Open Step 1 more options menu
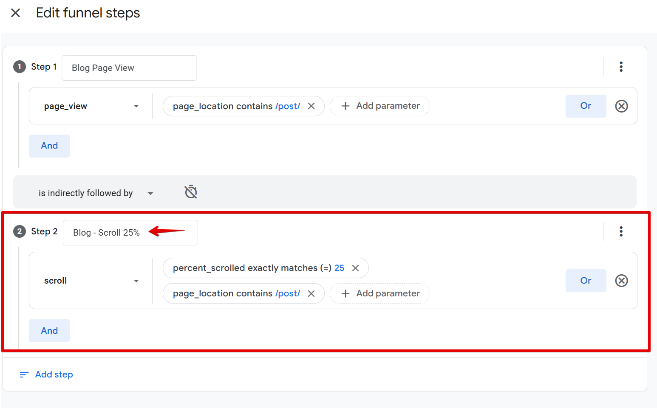Image resolution: width=657 pixels, height=408 pixels. [621, 67]
